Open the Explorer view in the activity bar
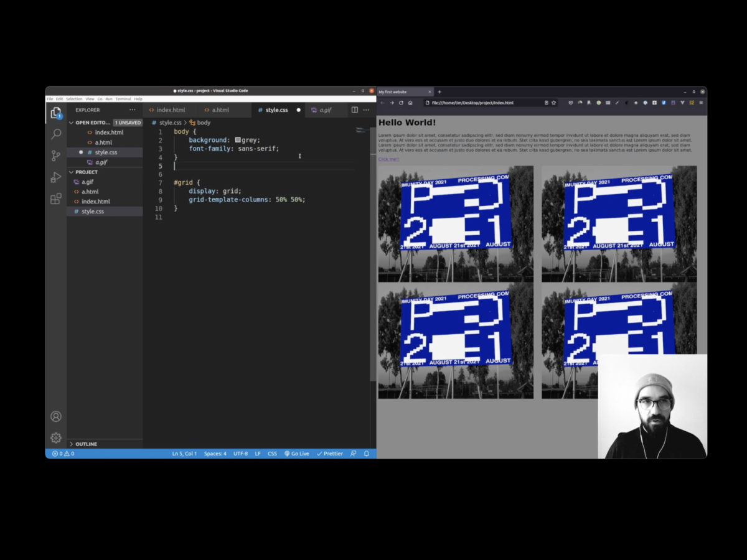This screenshot has height=560, width=747. point(56,113)
